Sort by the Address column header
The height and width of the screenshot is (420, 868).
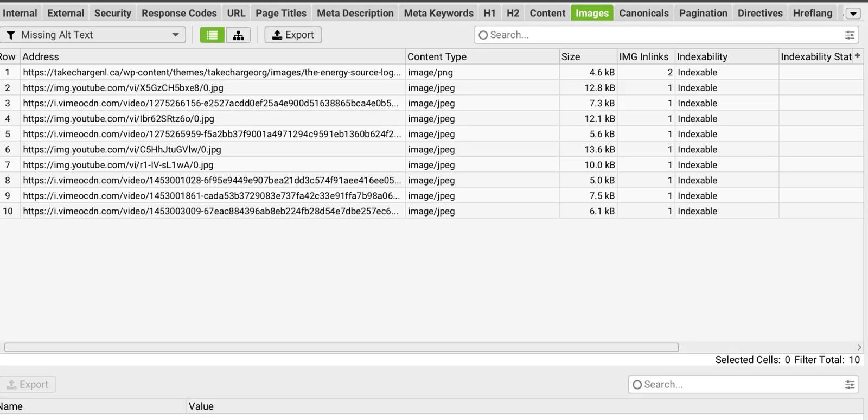(213, 56)
